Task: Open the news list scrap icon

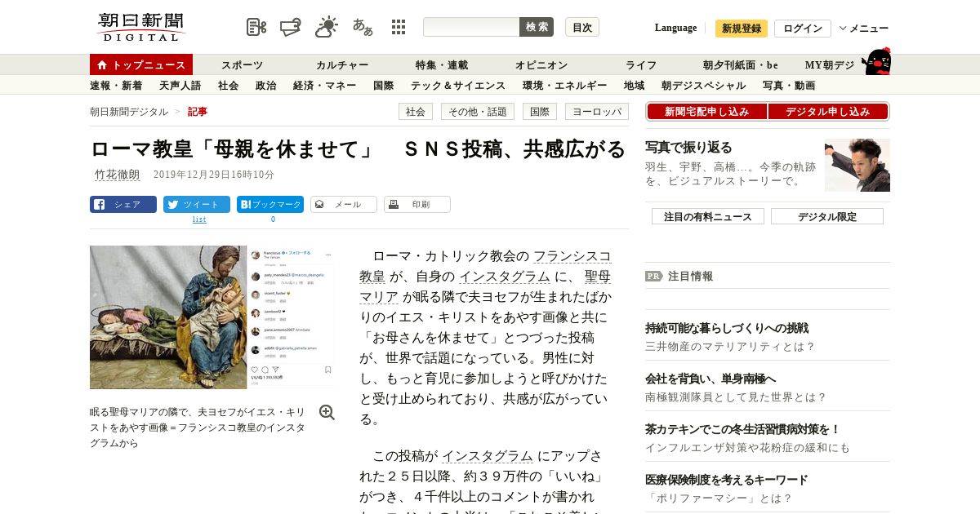Action: click(x=256, y=27)
